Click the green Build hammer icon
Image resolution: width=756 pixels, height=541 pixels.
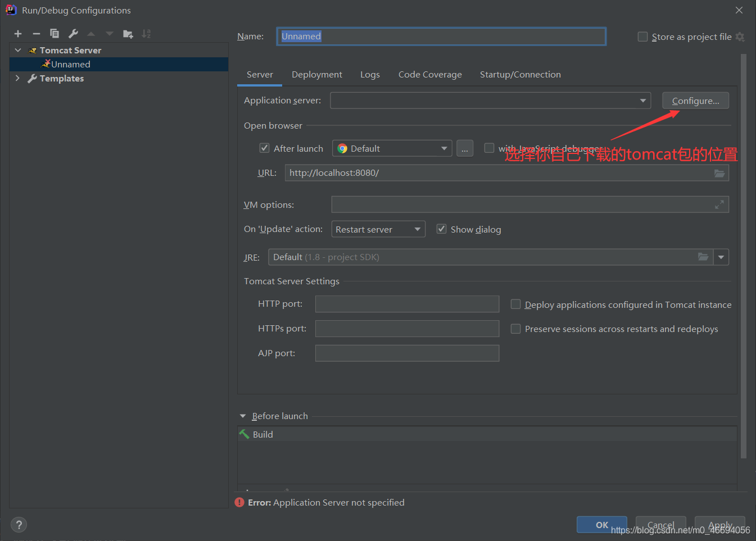[x=244, y=434]
